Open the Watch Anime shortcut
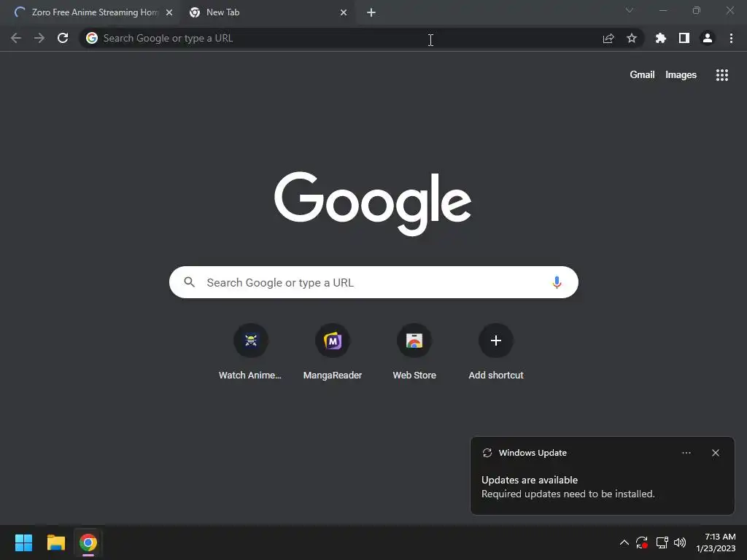 pos(251,352)
